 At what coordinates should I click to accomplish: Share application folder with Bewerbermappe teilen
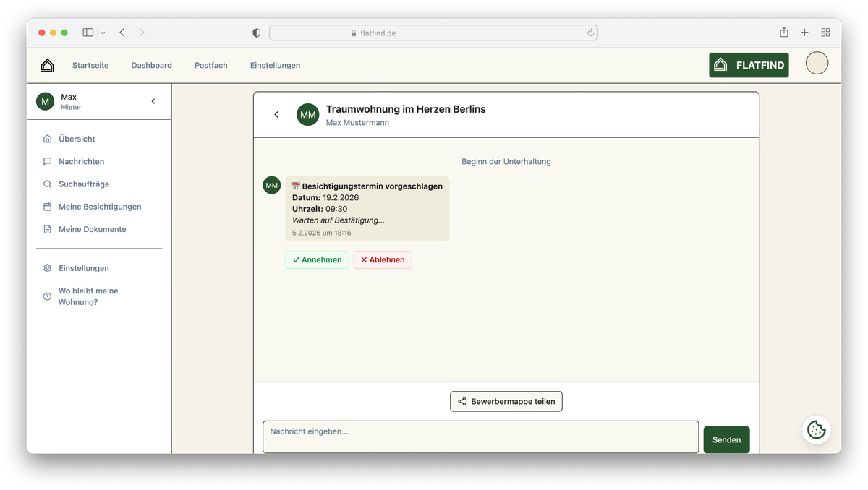click(506, 401)
